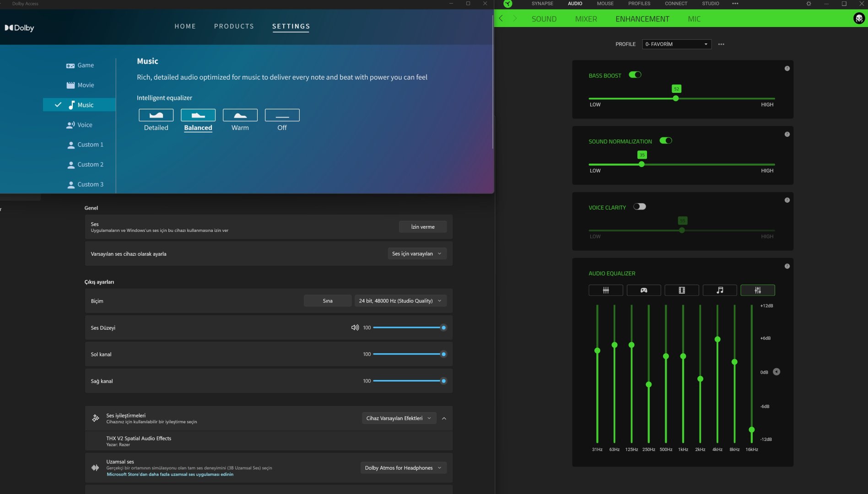Image resolution: width=868 pixels, height=494 pixels.
Task: Open the Synapse top bar overflow menu
Action: click(x=735, y=4)
